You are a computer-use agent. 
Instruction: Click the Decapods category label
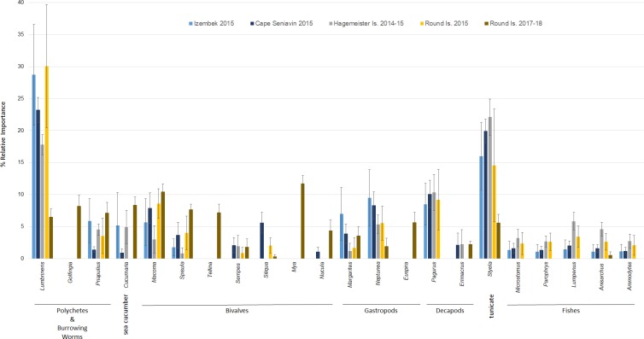point(450,311)
